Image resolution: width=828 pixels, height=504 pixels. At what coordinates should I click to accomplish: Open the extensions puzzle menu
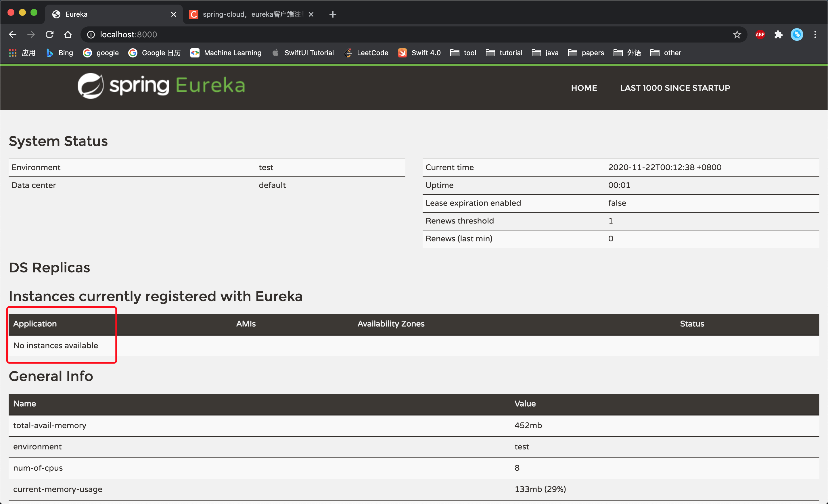(x=778, y=34)
